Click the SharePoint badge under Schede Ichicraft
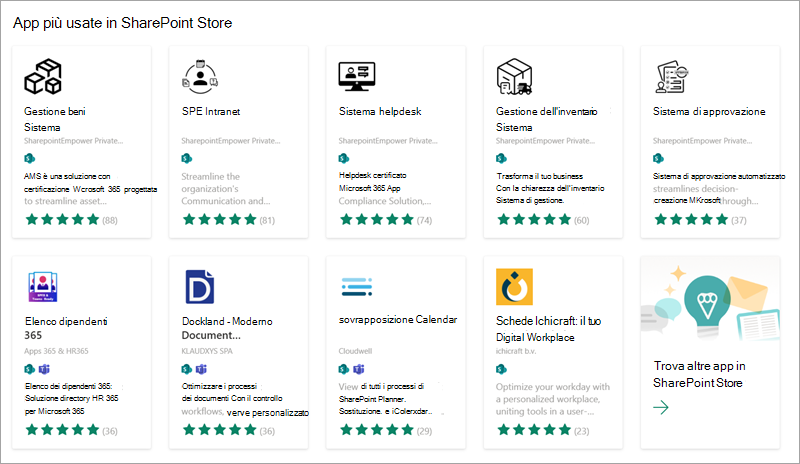This screenshot has width=800, height=464. pos(501,369)
